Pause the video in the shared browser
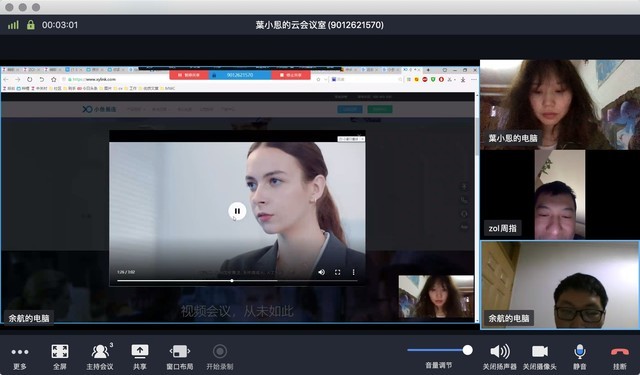The height and width of the screenshot is (375, 640). point(237,211)
